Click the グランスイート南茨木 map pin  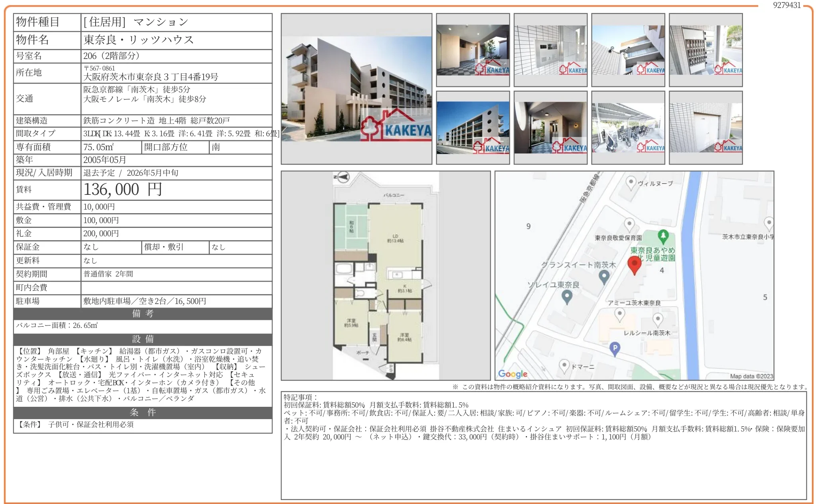click(x=604, y=276)
